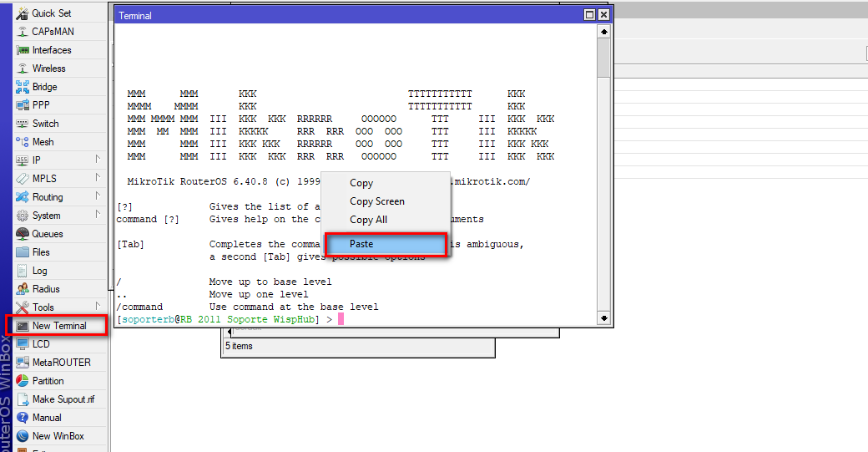The width and height of the screenshot is (868, 452).
Task: Click the MetaROUTER icon
Action: coord(23,363)
